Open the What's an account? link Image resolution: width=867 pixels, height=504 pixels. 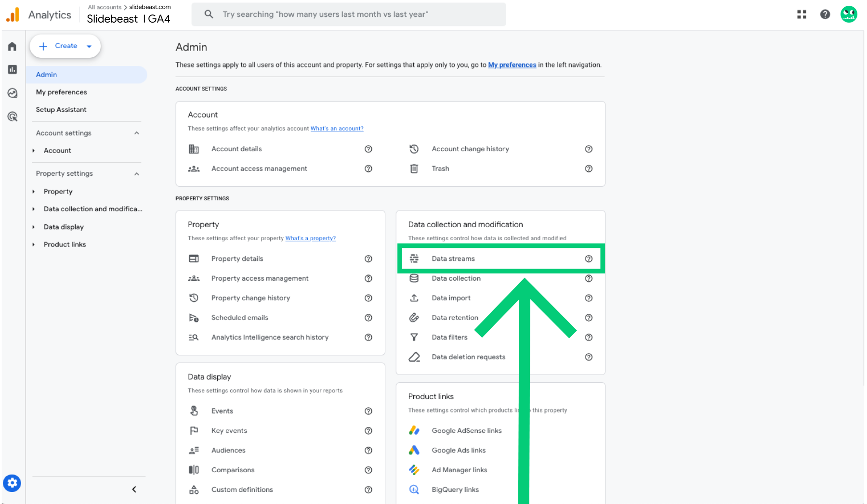337,129
